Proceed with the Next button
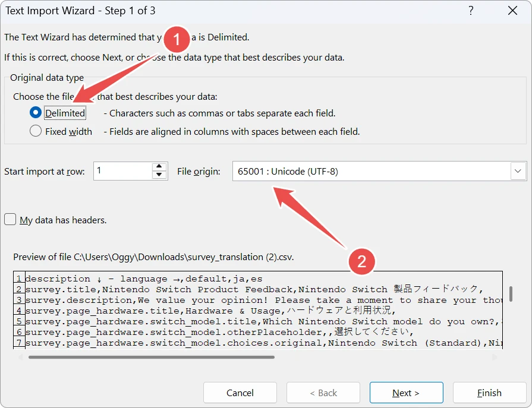Screen dimensions: 532x408 pos(406,393)
